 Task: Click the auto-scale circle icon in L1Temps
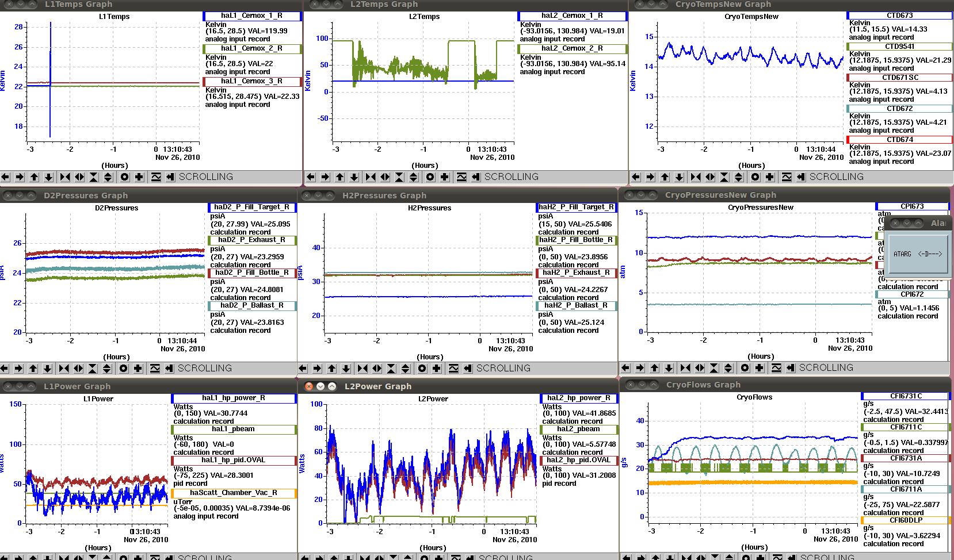pos(125,177)
